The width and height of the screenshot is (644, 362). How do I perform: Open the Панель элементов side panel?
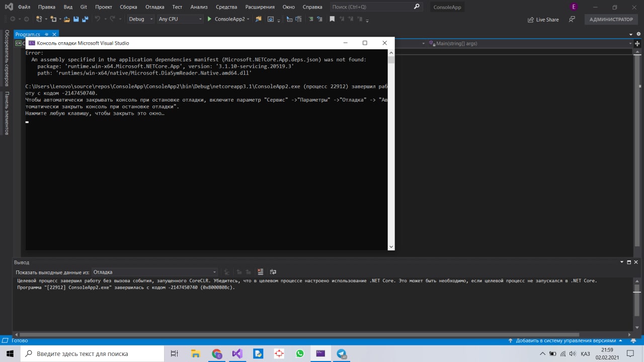click(7, 113)
